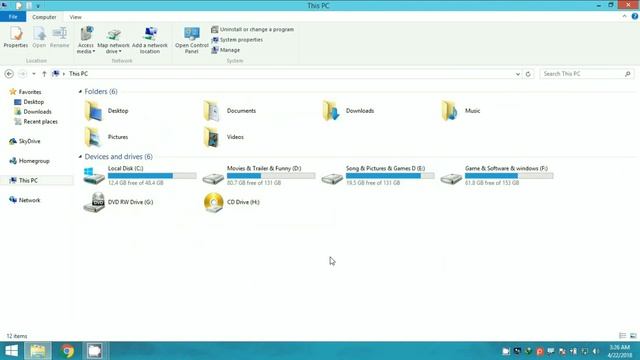This screenshot has width=640, height=360.
Task: Click the Up one level arrow
Action: coord(44,74)
